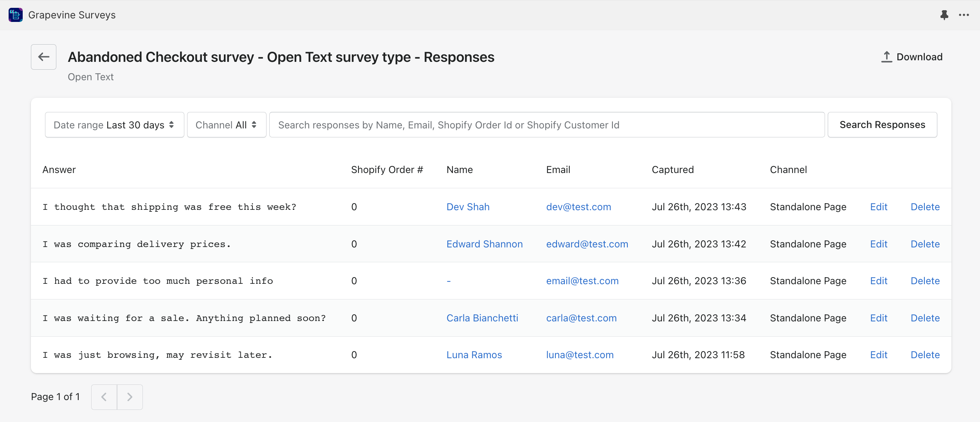Click the Name column header
Screen dimensions: 980x422
(x=459, y=170)
